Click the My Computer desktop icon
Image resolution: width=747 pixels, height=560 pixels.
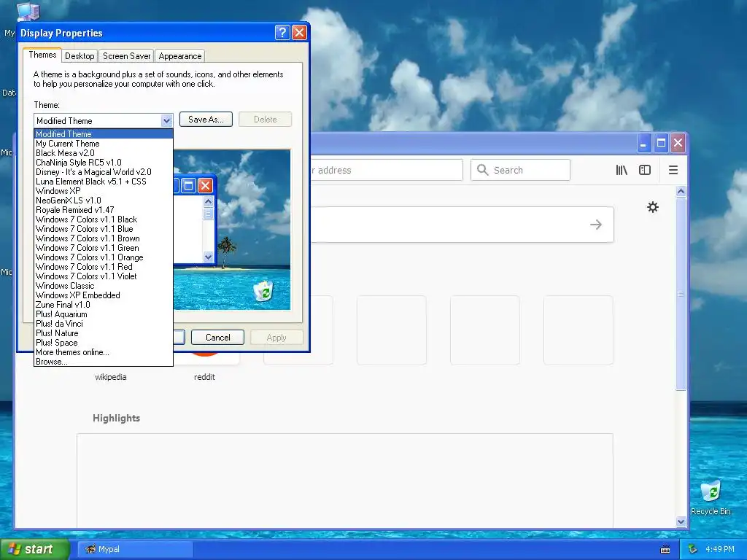point(28,12)
